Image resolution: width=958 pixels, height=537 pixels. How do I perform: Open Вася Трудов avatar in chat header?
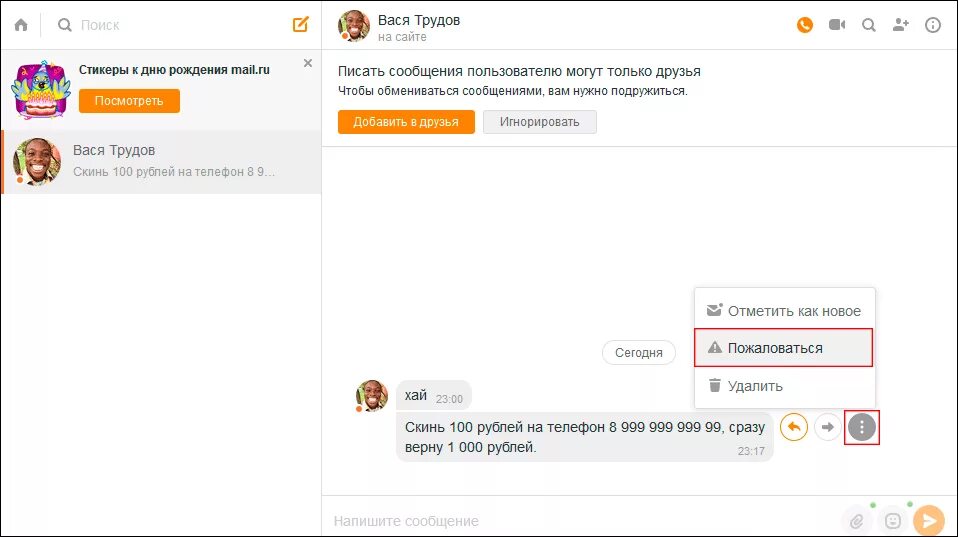coord(354,26)
